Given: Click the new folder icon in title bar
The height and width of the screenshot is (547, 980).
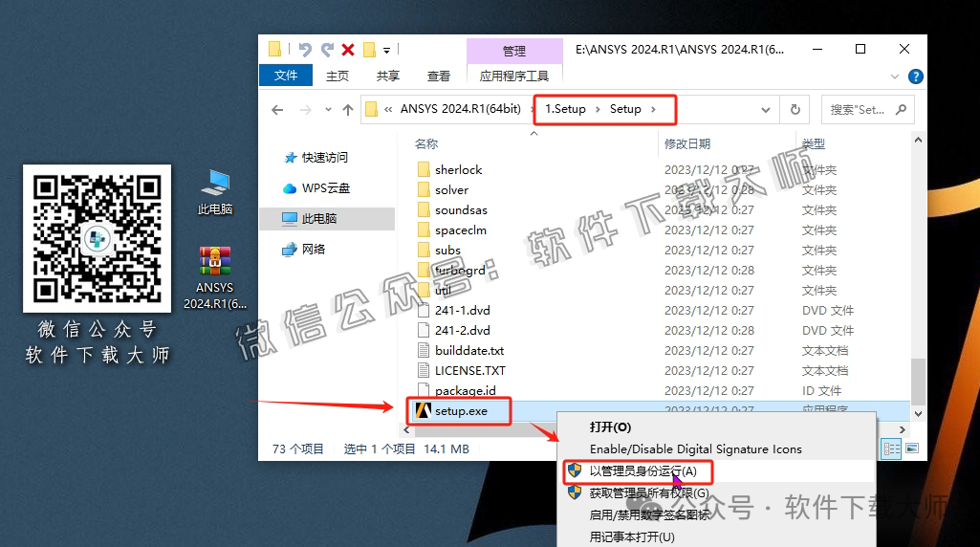Looking at the screenshot, I should pos(369,50).
